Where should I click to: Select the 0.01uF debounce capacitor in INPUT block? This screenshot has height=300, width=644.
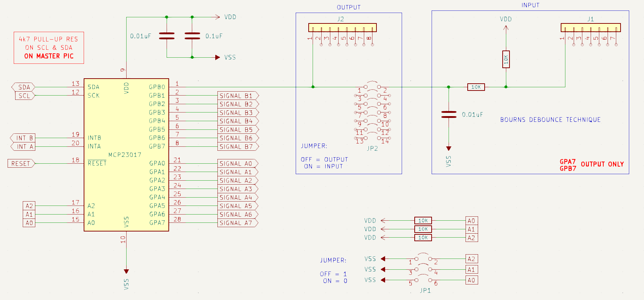449,114
